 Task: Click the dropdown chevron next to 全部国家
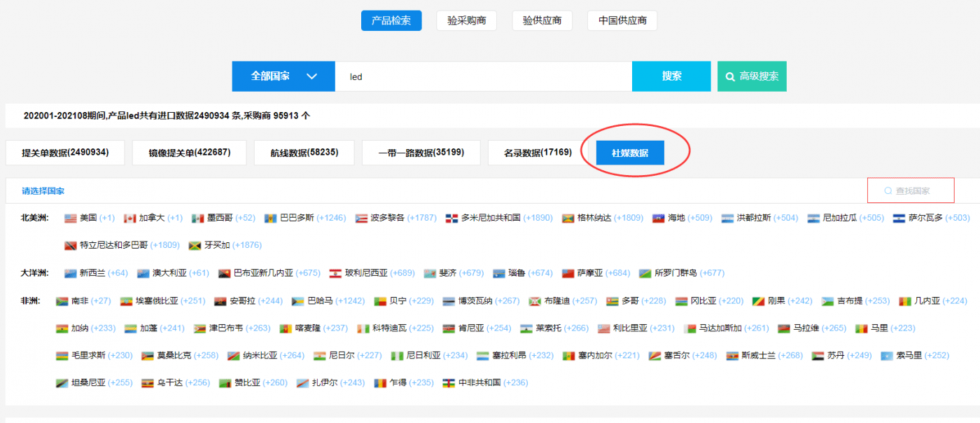pyautogui.click(x=313, y=76)
